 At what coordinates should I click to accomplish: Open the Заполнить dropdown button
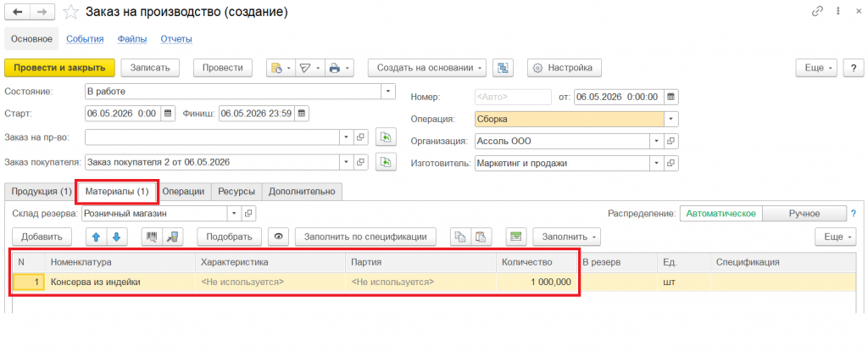coord(567,237)
